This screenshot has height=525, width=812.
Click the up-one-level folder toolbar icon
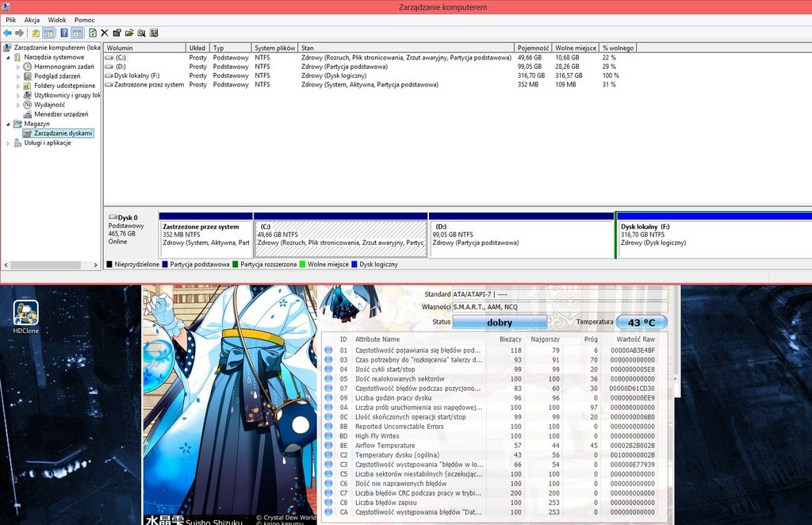click(36, 33)
